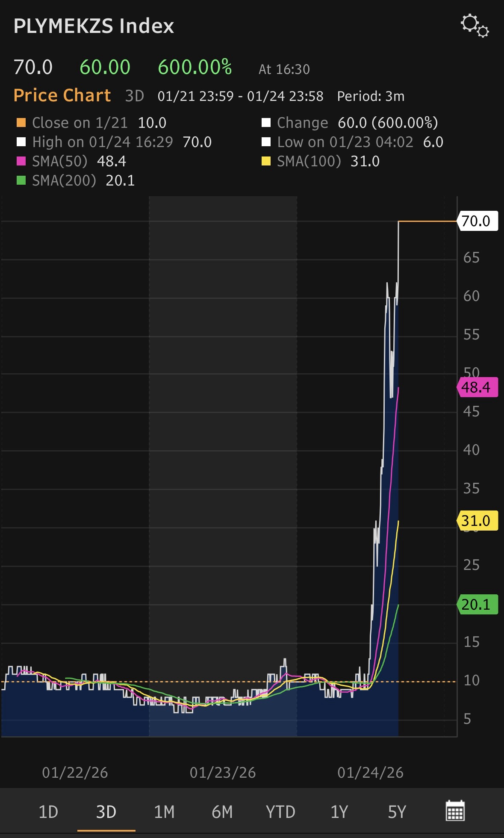Tap the 31.0 SMA(100) axis tag
This screenshot has height=838, width=504.
[477, 521]
